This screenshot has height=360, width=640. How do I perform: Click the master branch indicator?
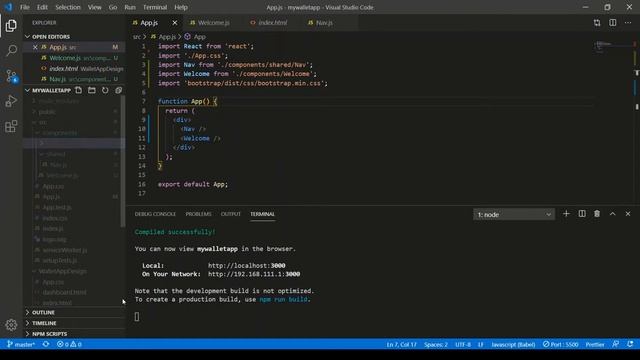[21, 344]
